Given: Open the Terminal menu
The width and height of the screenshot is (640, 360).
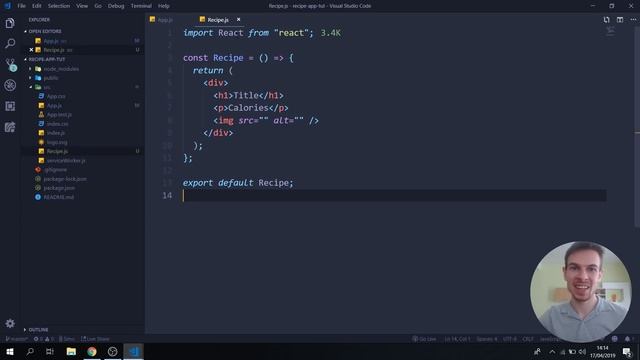Looking at the screenshot, I should [141, 6].
